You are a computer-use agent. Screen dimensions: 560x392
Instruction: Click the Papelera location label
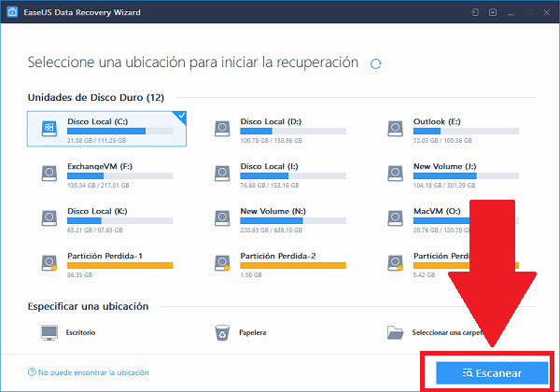(253, 332)
